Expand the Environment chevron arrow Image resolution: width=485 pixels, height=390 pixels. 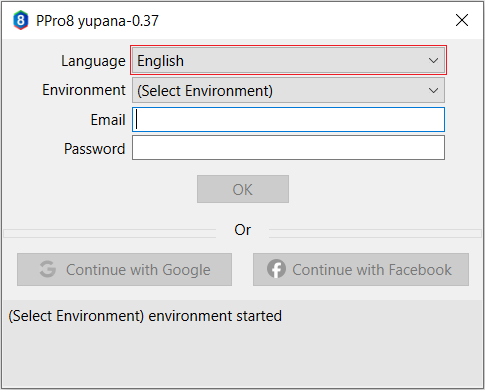pos(433,90)
